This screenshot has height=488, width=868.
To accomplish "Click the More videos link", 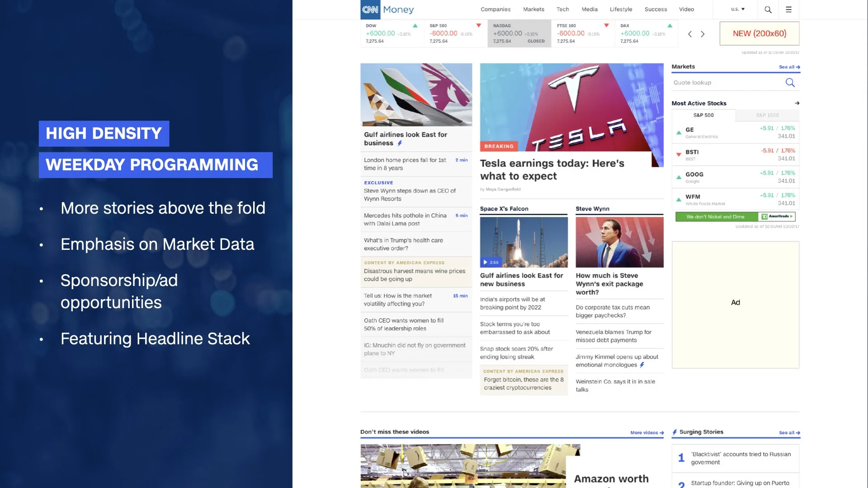I will coord(646,432).
